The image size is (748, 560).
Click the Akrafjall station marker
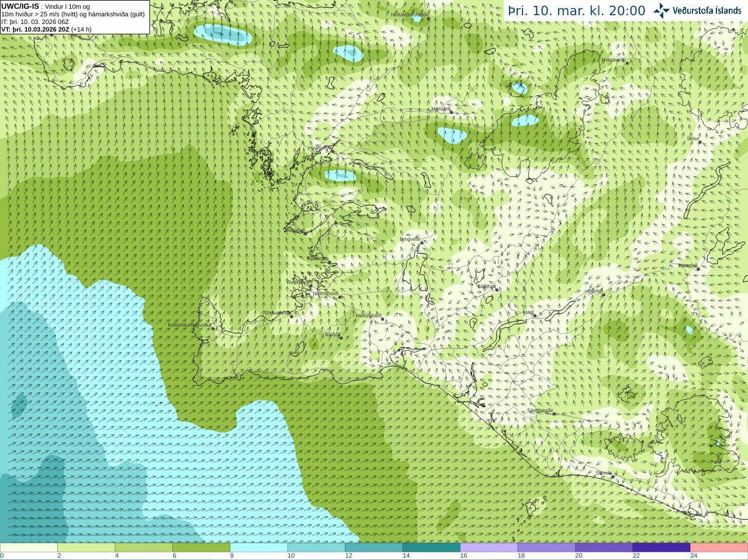(x=306, y=233)
